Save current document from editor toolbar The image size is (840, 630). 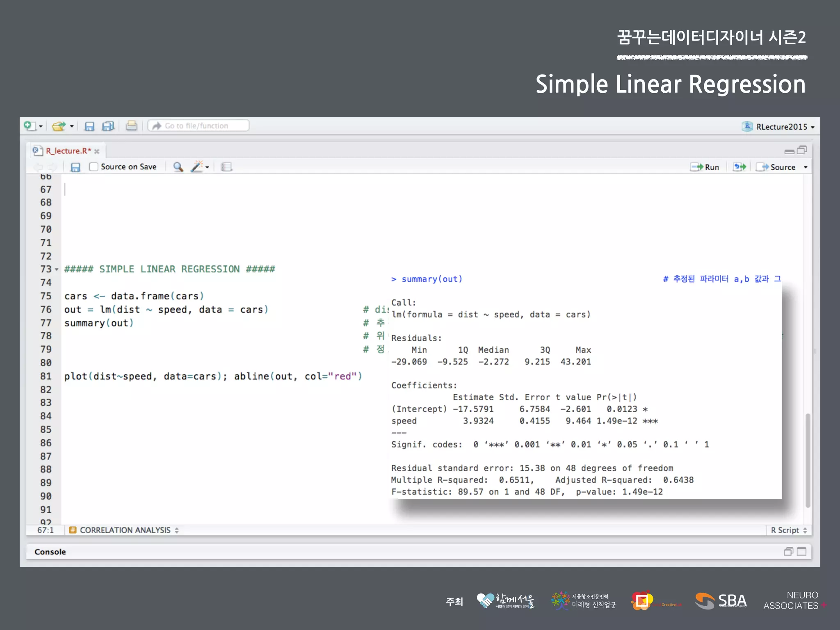(x=75, y=167)
